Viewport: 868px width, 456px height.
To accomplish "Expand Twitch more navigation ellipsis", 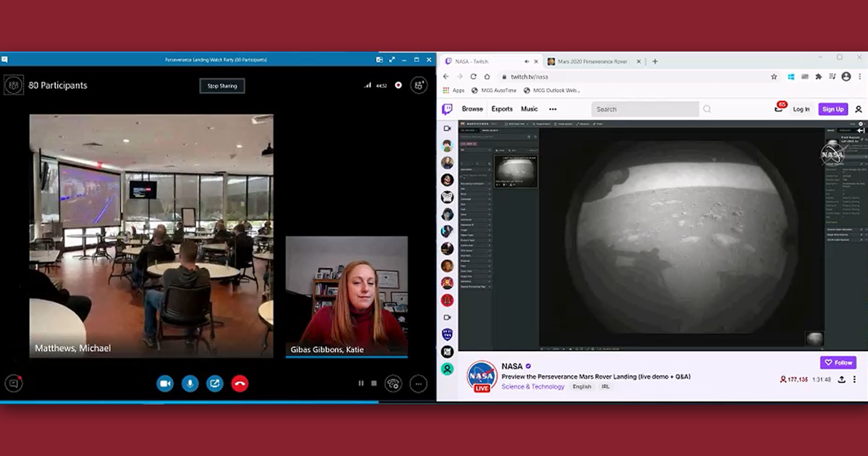I will [x=553, y=109].
